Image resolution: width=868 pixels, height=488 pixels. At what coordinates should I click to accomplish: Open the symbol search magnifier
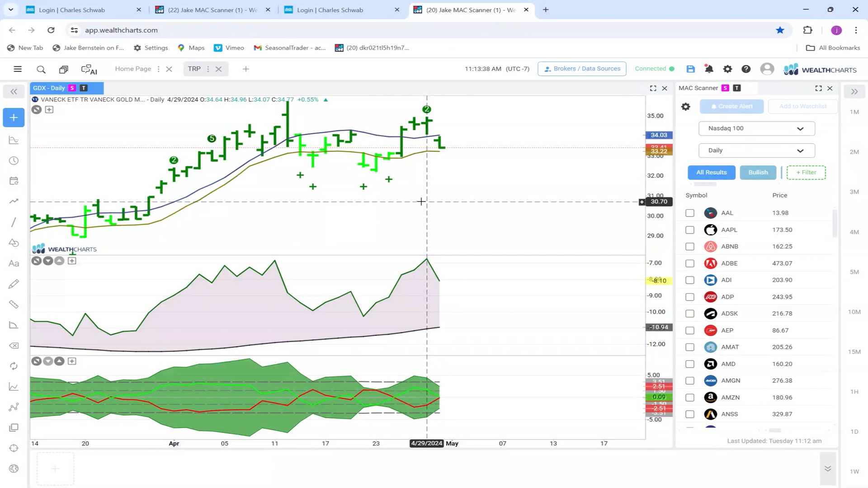click(41, 69)
